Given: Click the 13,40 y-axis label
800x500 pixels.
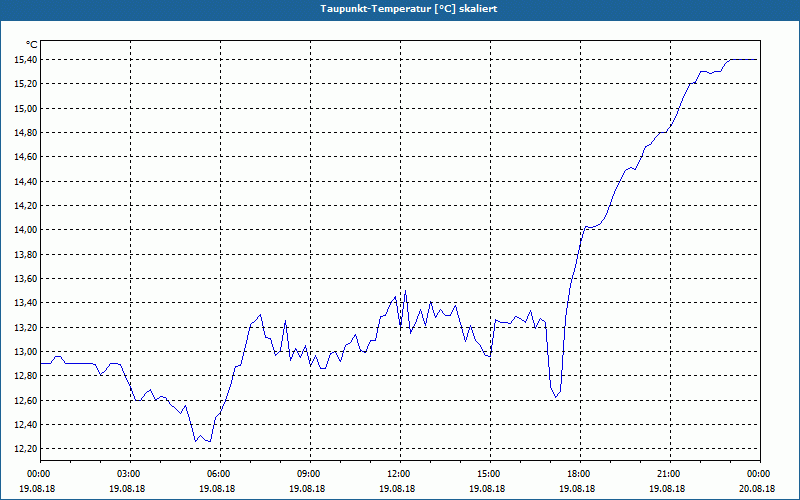Looking at the screenshot, I should pos(26,303).
